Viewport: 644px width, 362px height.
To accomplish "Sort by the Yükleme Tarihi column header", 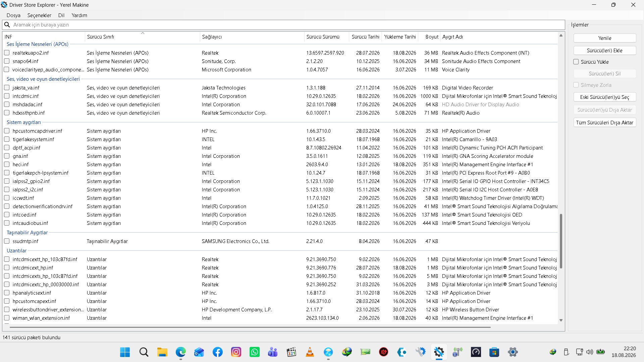I will (x=400, y=37).
